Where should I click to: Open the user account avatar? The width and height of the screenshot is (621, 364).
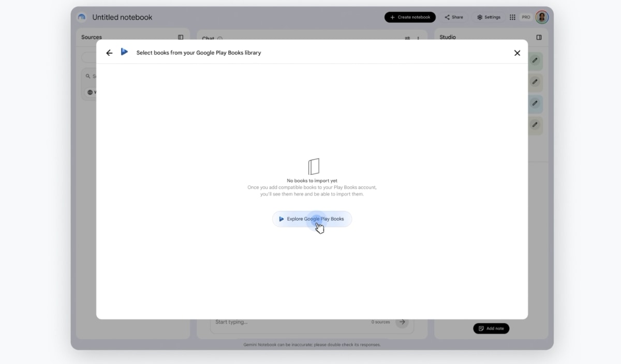542,17
